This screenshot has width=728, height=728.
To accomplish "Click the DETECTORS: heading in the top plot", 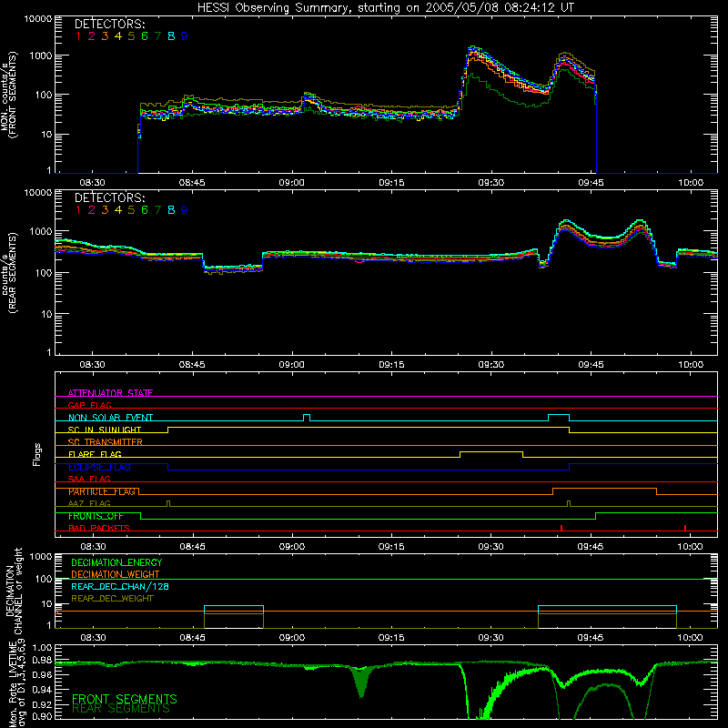I will [109, 24].
